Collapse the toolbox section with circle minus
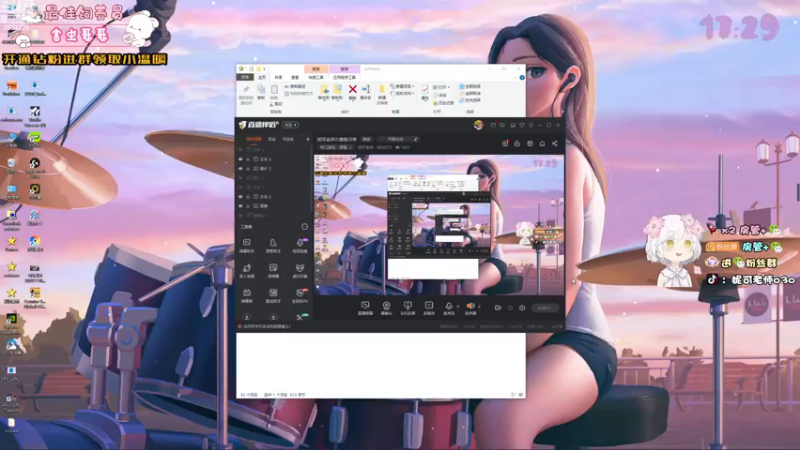Viewport: 800px width, 450px height. tap(305, 227)
